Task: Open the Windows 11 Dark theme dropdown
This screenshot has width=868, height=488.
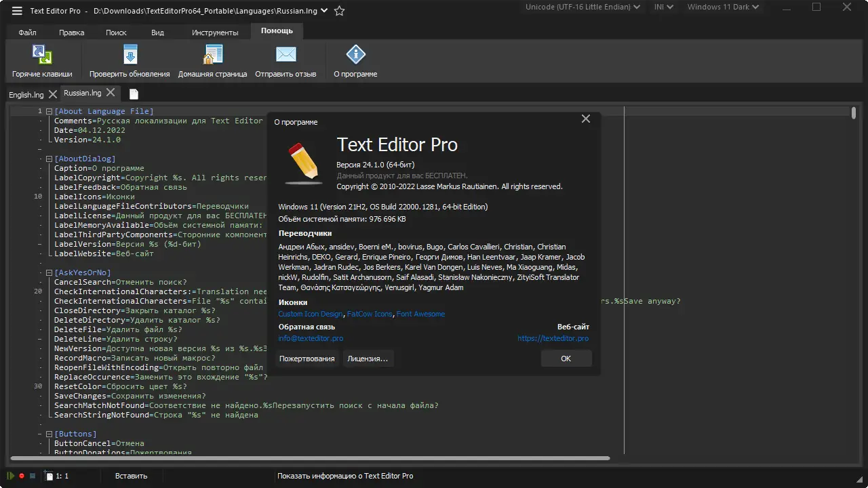Action: [724, 7]
